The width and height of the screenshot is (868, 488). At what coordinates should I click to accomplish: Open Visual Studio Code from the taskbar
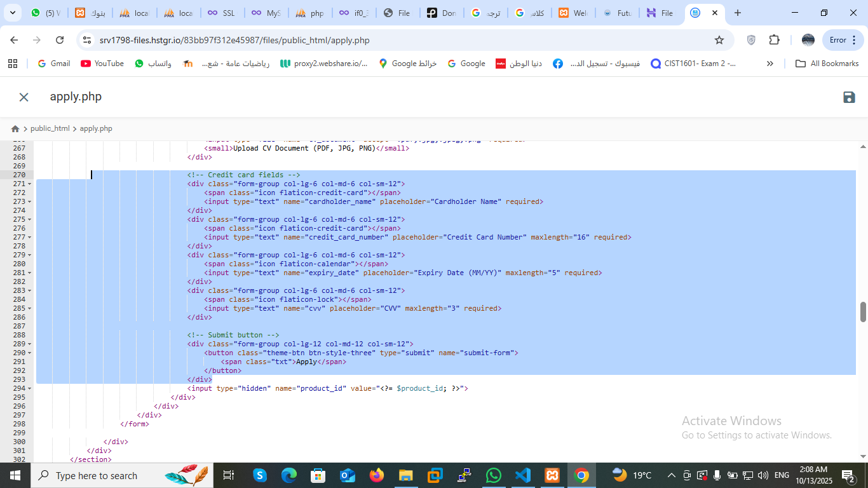[x=522, y=475]
